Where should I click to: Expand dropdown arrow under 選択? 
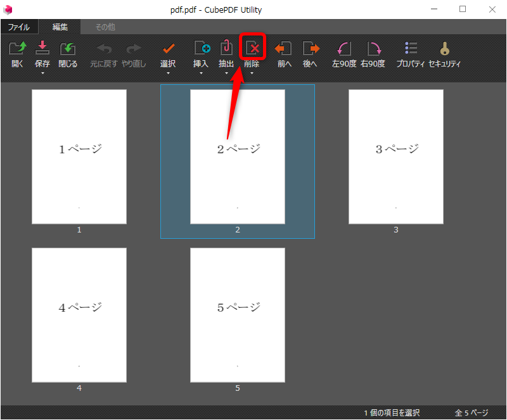(168, 73)
